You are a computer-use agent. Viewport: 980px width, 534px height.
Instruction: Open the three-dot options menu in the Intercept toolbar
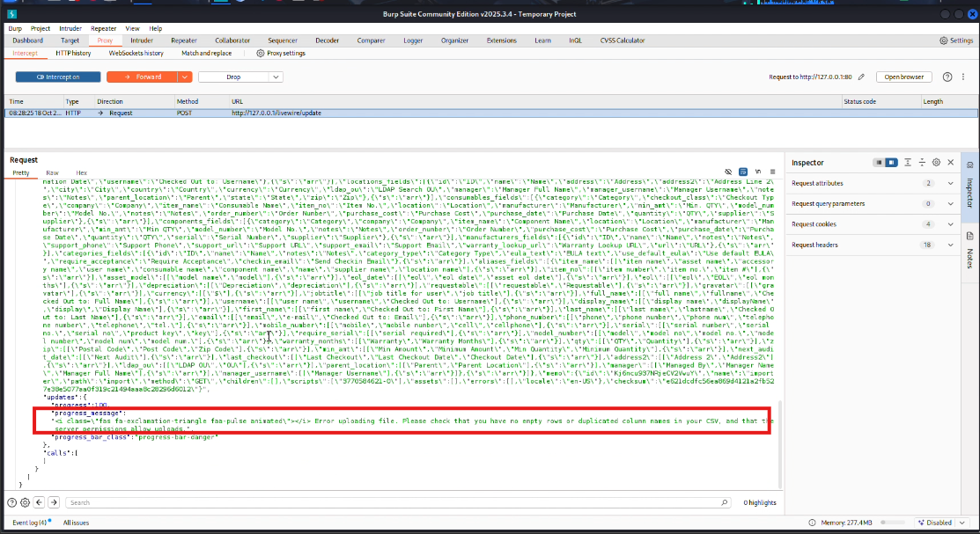tap(963, 77)
